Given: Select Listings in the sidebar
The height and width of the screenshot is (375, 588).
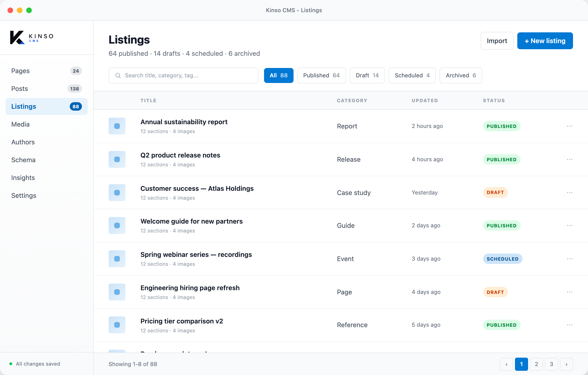Looking at the screenshot, I should coord(46,107).
